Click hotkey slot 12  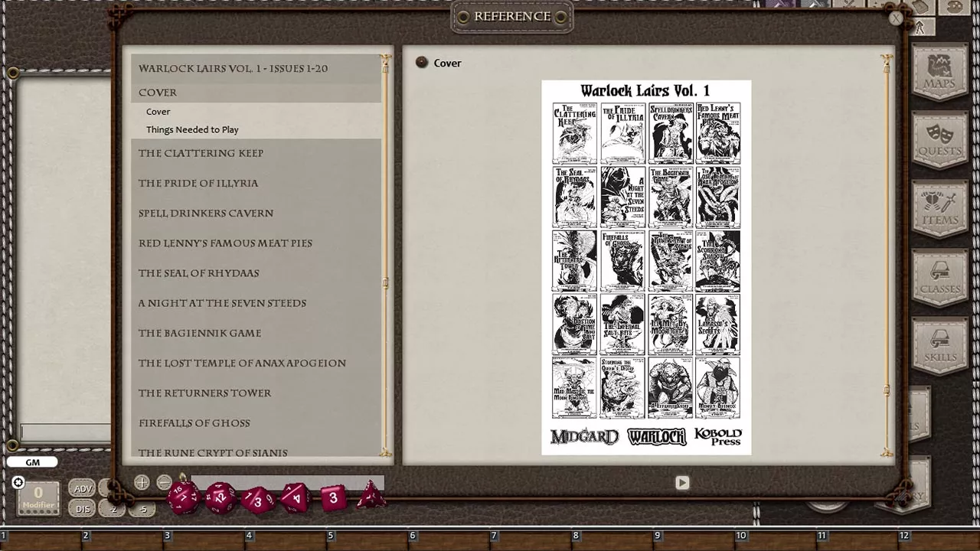tap(940, 541)
